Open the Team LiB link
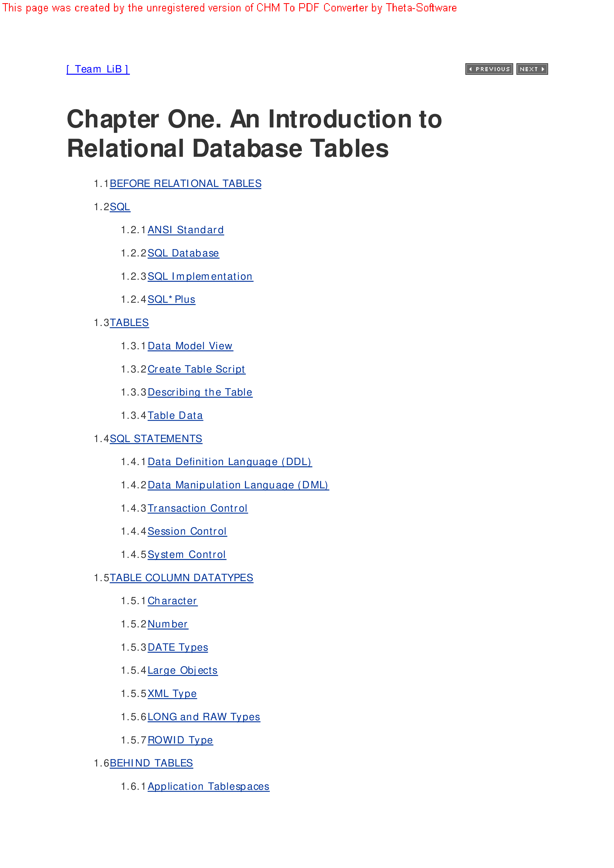 tap(98, 69)
